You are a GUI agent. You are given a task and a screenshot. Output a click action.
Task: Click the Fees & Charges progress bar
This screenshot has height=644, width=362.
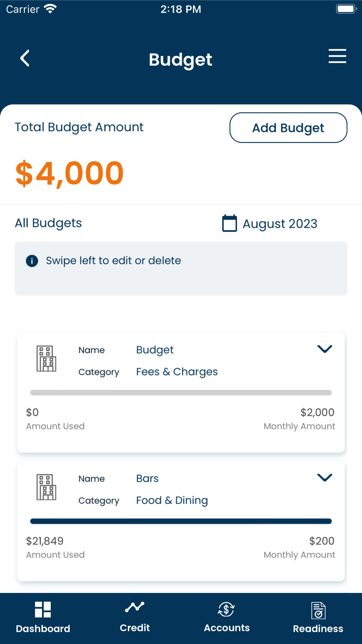(181, 393)
